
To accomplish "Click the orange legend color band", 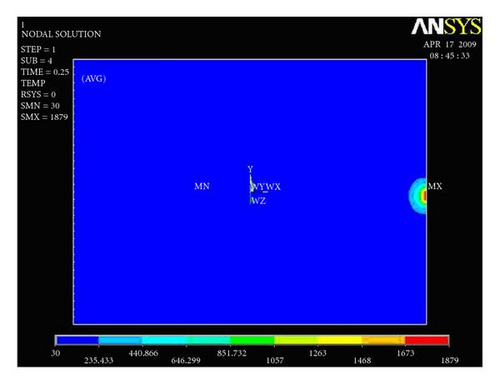I will 383,340.
